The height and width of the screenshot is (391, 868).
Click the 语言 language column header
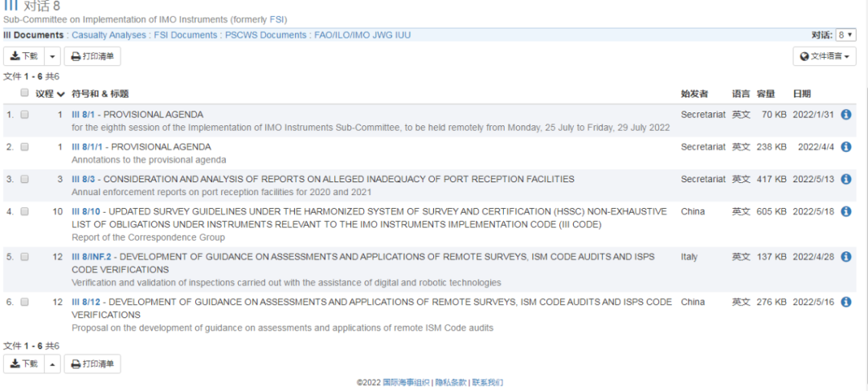pyautogui.click(x=741, y=94)
